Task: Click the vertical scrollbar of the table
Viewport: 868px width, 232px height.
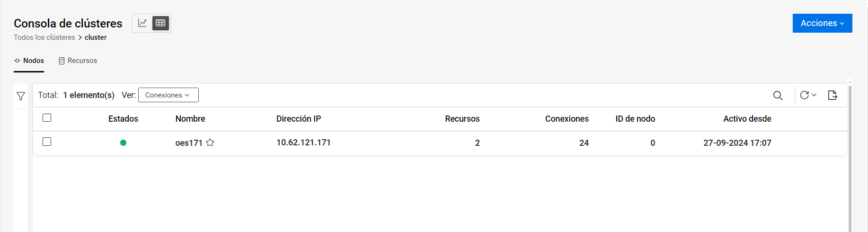Action: click(x=850, y=156)
